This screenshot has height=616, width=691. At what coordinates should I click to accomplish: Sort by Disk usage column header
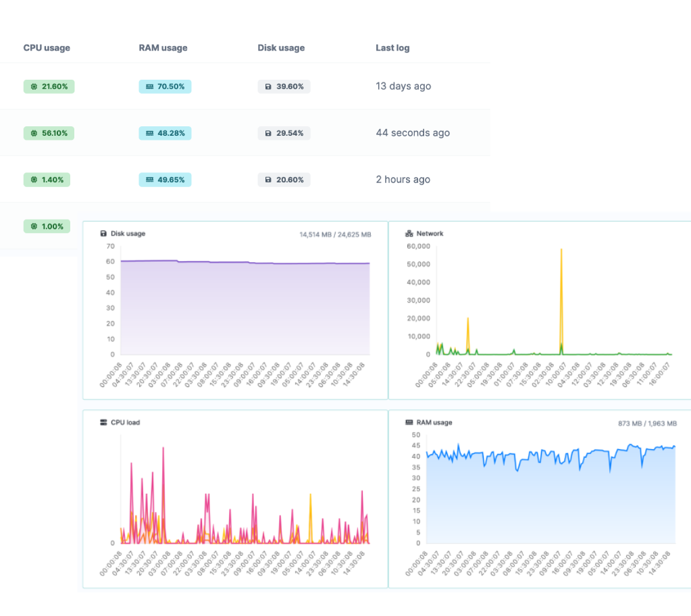[281, 48]
